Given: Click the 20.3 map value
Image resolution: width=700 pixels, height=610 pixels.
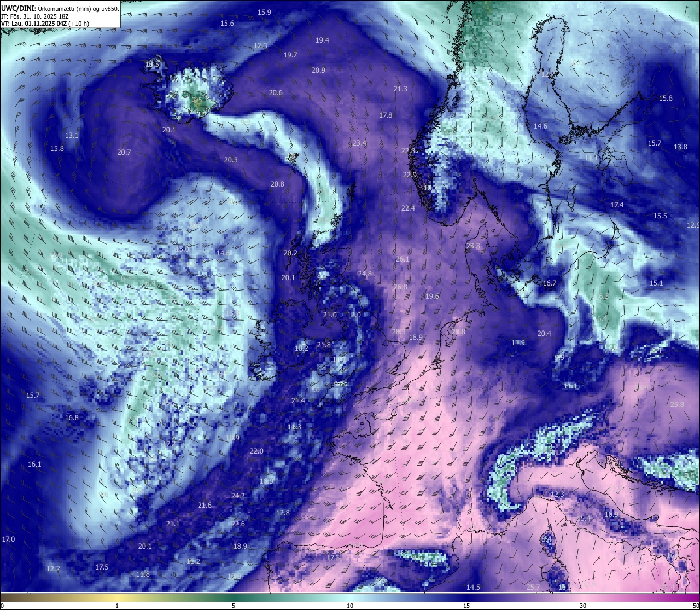Looking at the screenshot, I should (231, 160).
